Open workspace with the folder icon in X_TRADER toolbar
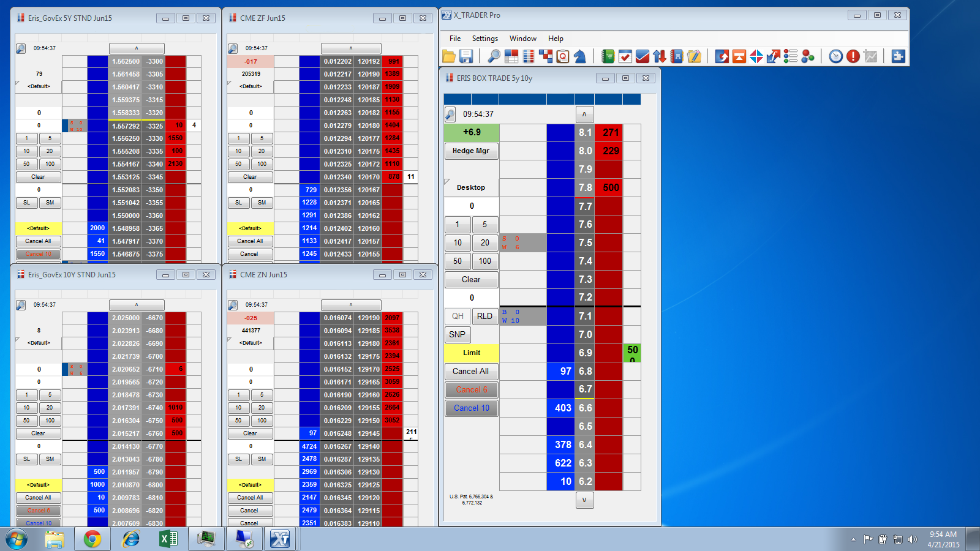Viewport: 980px width, 551px height. [449, 56]
